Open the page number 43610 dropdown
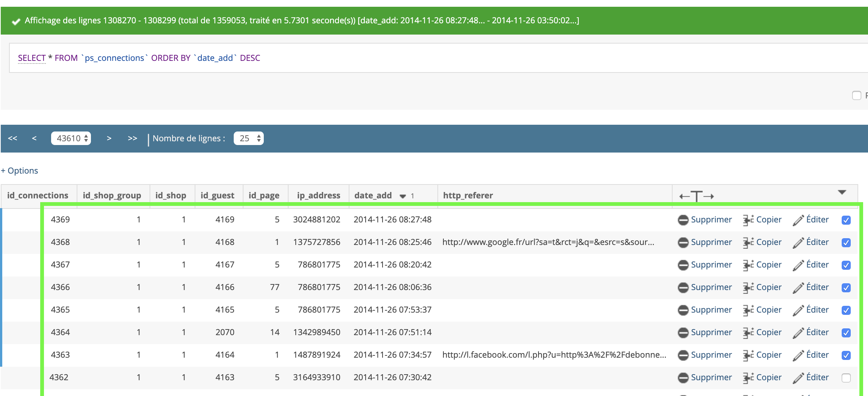This screenshot has width=868, height=396. 71,138
